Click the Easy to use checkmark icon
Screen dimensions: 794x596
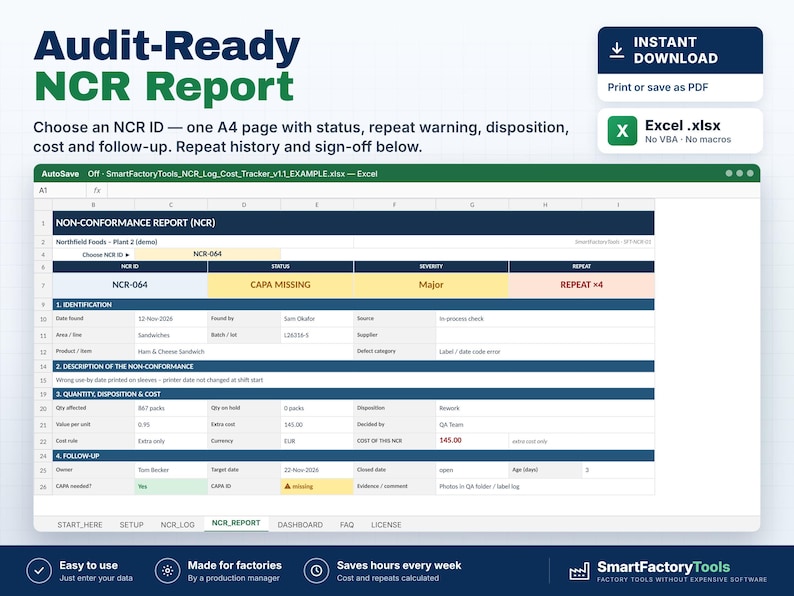(x=39, y=571)
